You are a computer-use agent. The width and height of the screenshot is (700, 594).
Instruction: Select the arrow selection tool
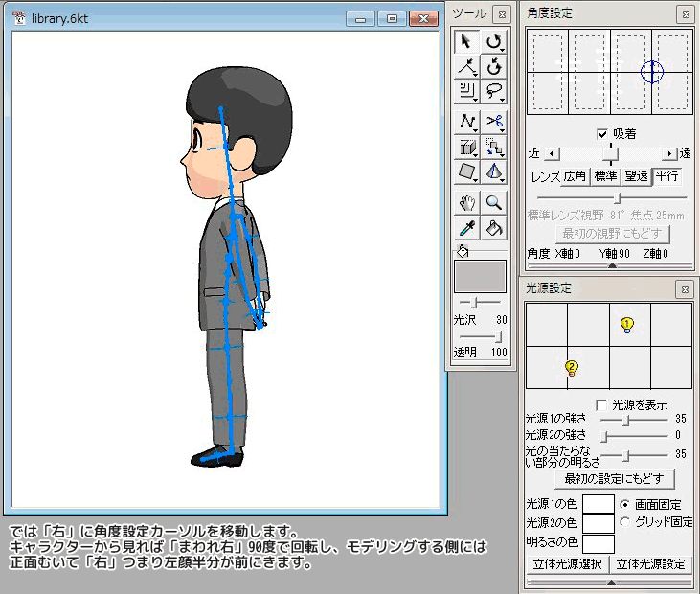[466, 41]
